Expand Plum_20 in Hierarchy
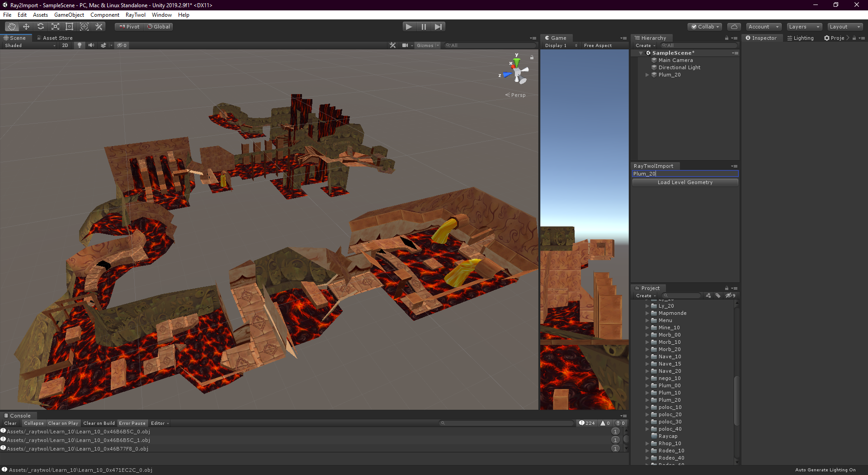 point(647,75)
